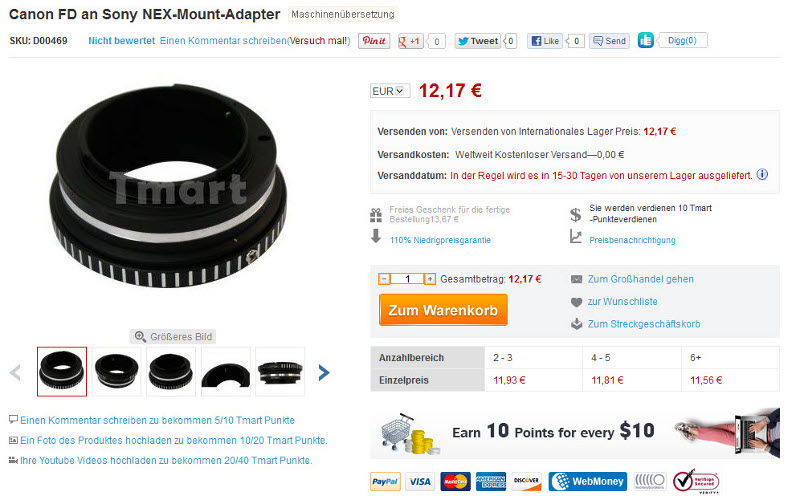Viewport: 800px width, 504px height.
Task: Click the Facebook Like button
Action: pos(545,41)
